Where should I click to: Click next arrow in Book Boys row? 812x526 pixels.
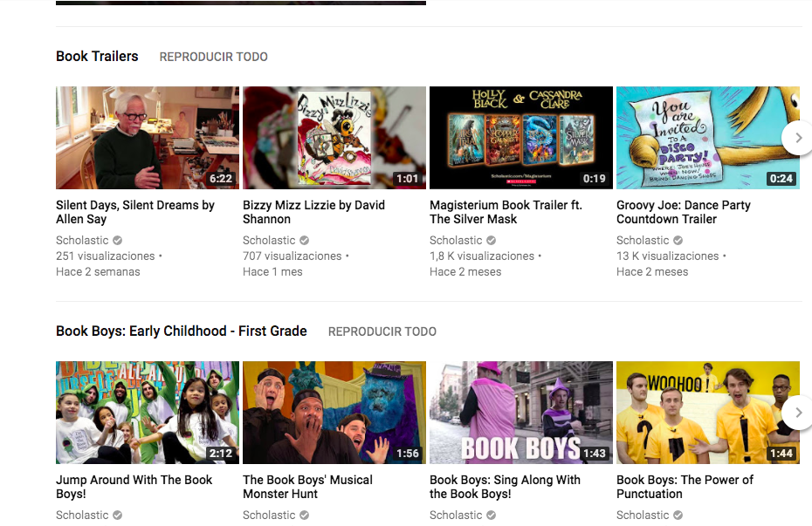point(797,413)
